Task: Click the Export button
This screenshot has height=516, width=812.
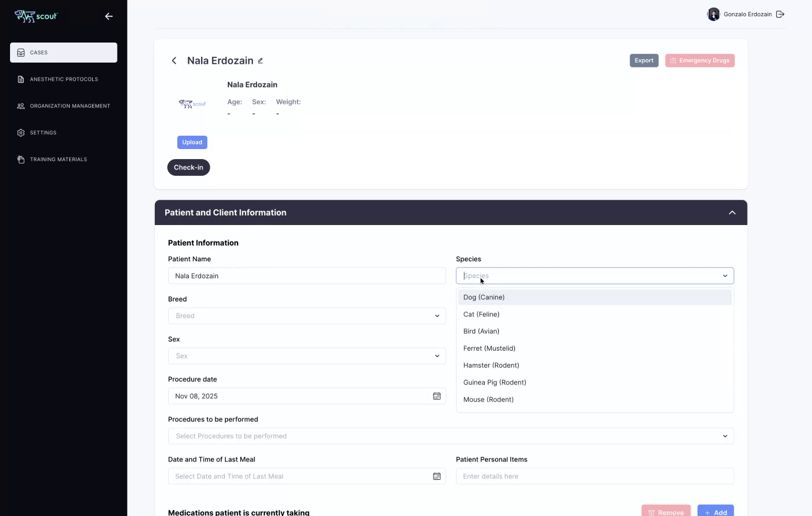Action: click(x=643, y=60)
